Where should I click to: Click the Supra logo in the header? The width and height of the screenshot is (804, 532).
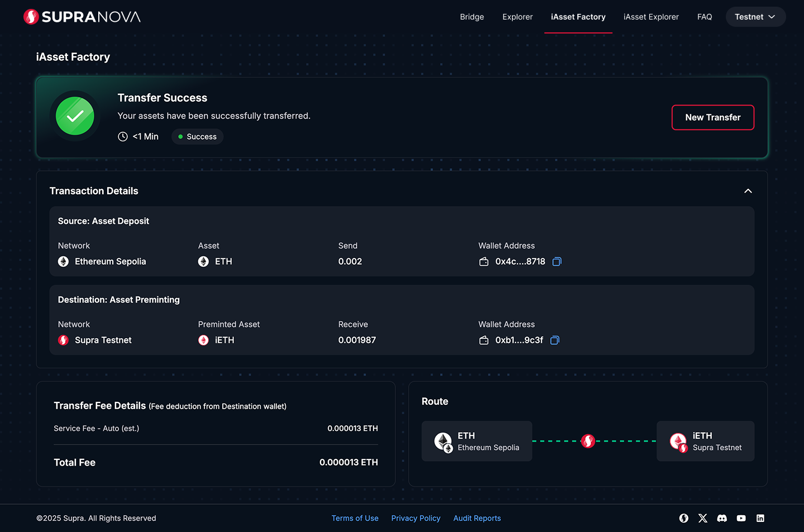(82, 17)
